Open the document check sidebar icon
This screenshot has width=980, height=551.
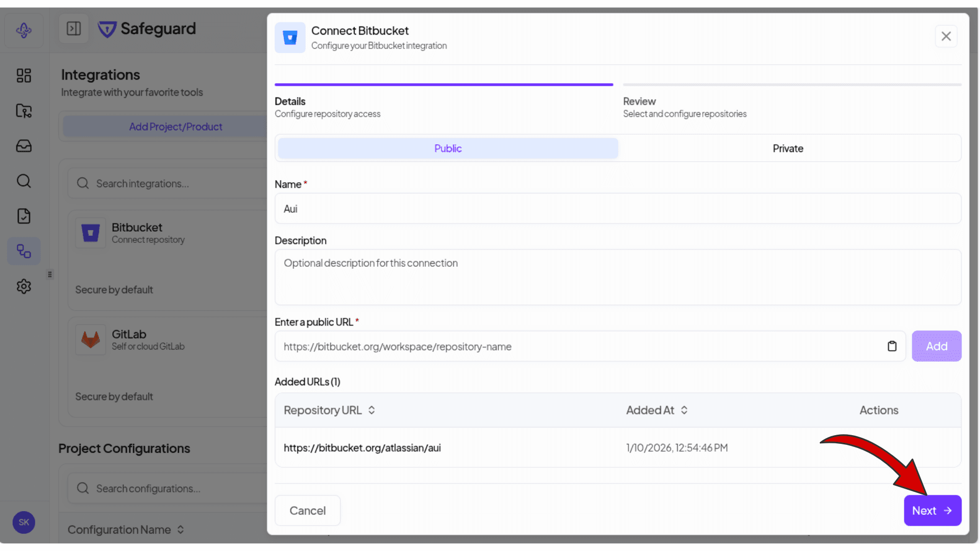click(x=23, y=216)
